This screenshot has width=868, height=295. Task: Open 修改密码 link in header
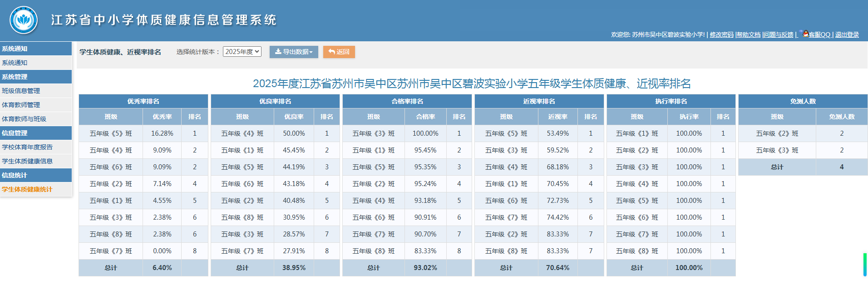(x=721, y=34)
